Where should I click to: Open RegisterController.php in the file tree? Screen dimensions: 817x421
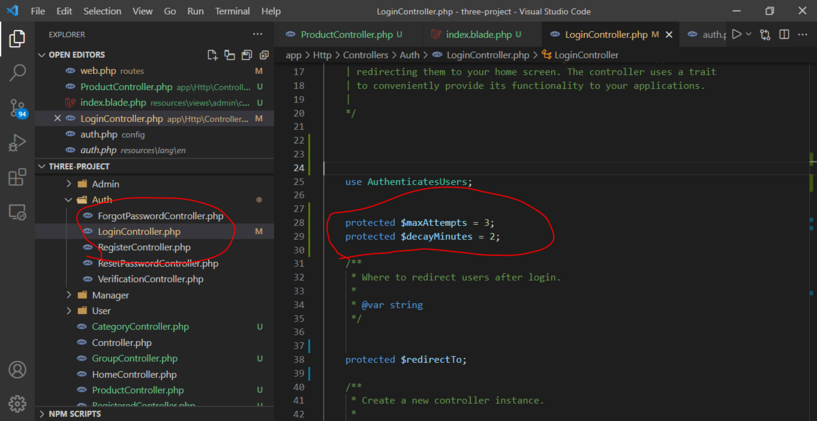[x=143, y=247]
